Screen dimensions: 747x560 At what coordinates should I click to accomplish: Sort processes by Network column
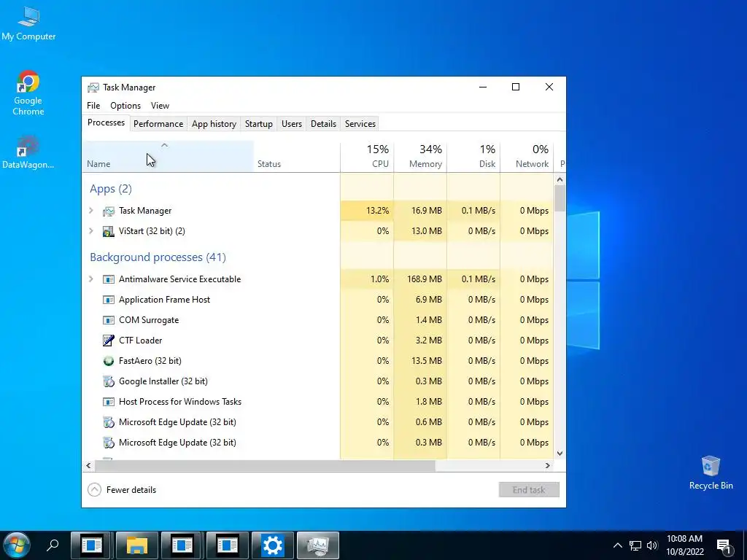click(x=527, y=157)
